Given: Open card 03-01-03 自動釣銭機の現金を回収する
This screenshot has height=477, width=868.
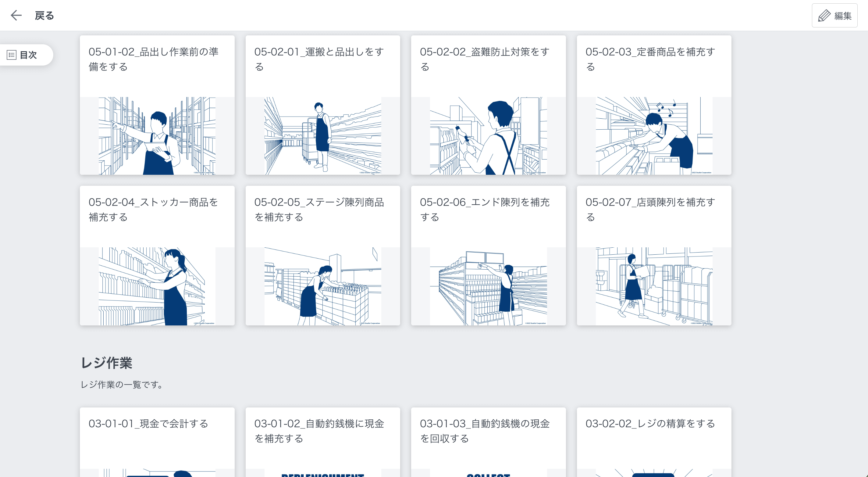Looking at the screenshot, I should 488,442.
